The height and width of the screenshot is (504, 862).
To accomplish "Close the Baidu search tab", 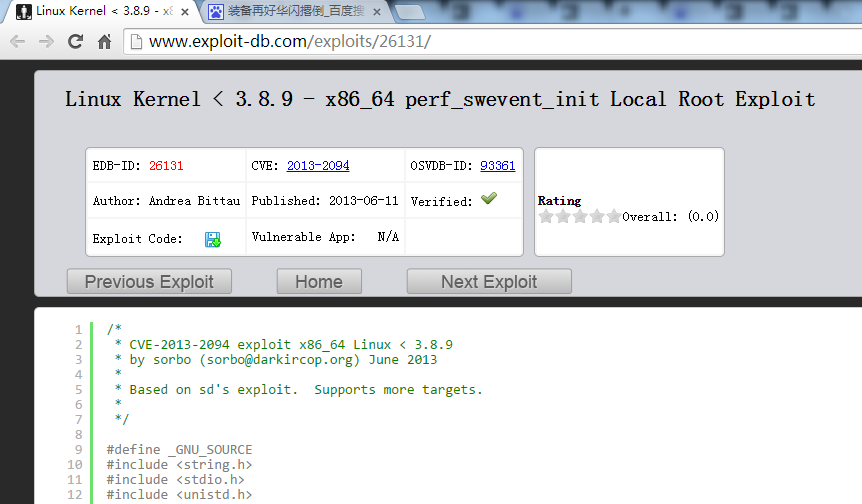I will point(377,12).
